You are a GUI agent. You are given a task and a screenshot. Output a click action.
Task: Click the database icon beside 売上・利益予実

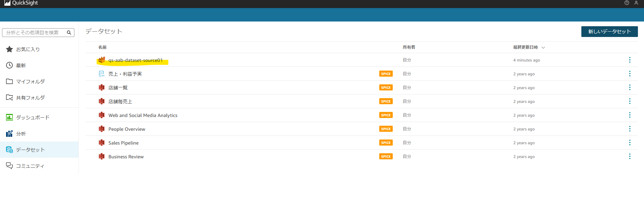coord(102,74)
